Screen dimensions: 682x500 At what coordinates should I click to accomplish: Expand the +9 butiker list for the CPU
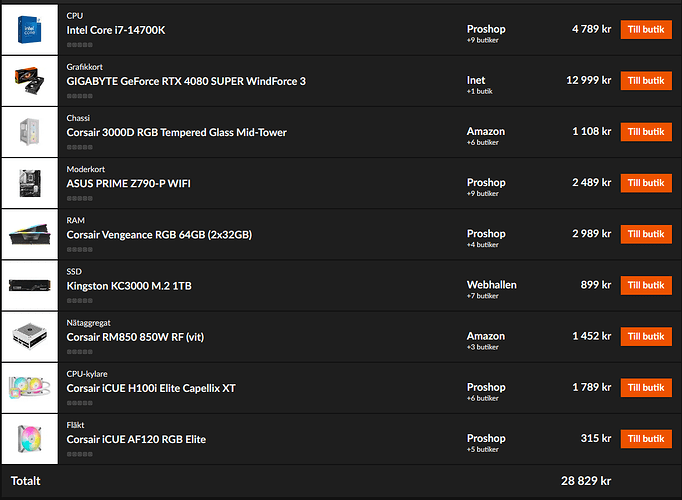pos(482,40)
